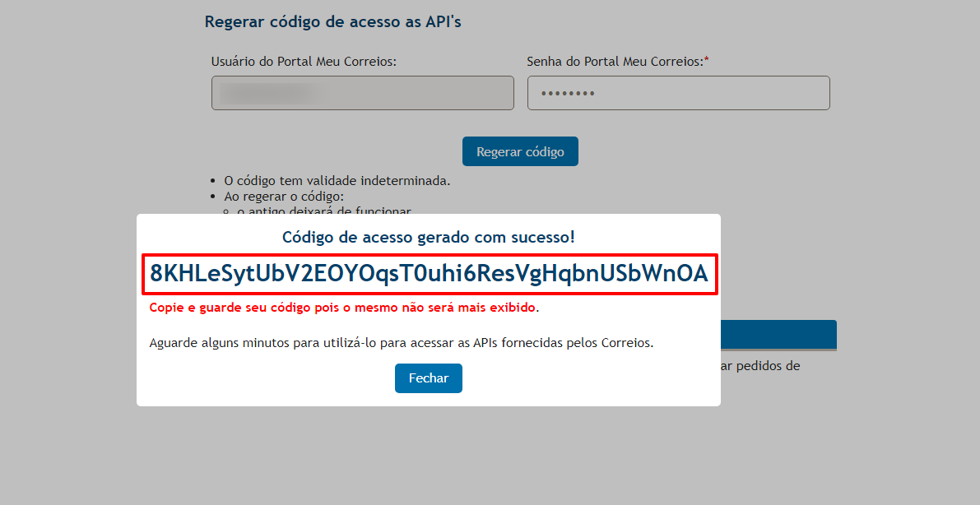Focus the Senha do Portal Meu Correios field
This screenshot has height=505, width=980.
[x=679, y=93]
